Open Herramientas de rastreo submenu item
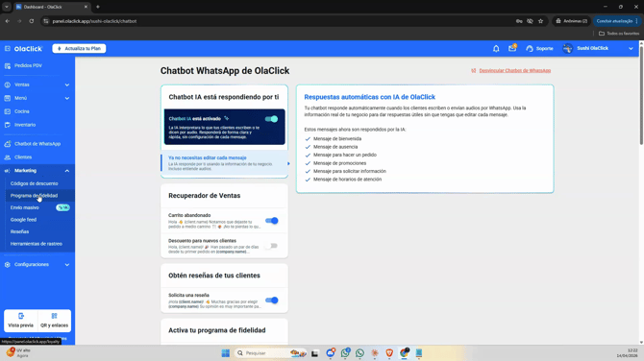The width and height of the screenshot is (644, 361). [37, 244]
